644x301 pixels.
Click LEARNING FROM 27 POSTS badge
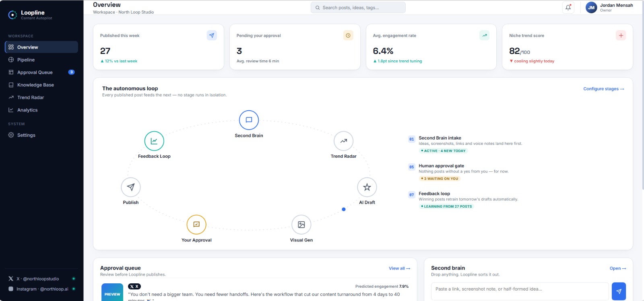click(x=446, y=206)
